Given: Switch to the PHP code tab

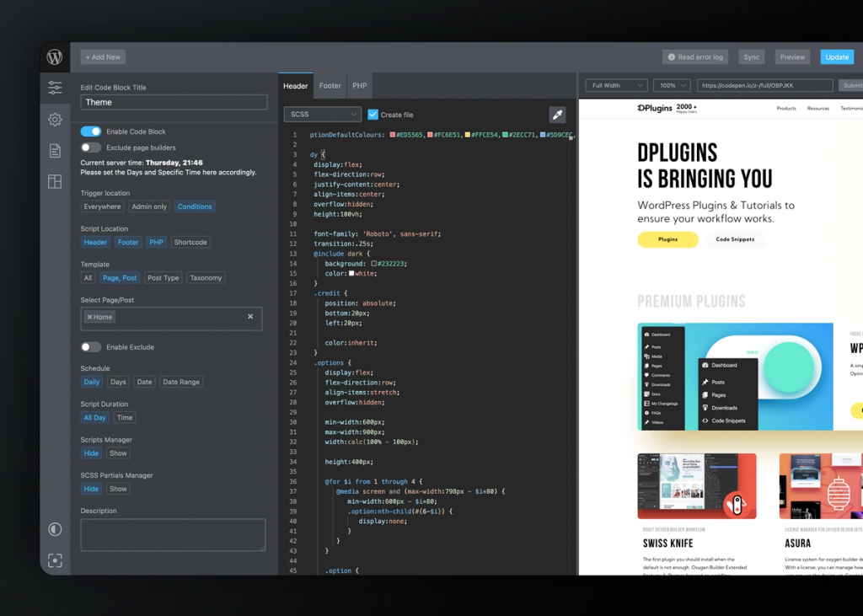Looking at the screenshot, I should [x=360, y=86].
